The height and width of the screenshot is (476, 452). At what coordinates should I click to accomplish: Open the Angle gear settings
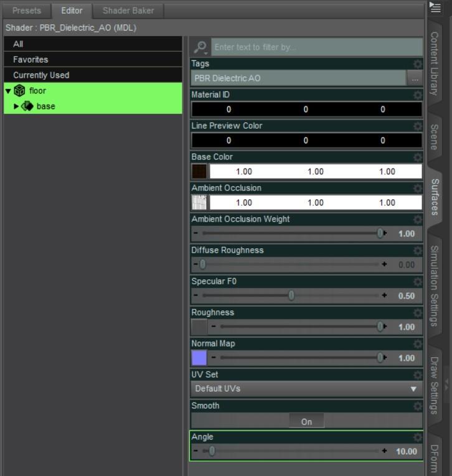point(418,437)
